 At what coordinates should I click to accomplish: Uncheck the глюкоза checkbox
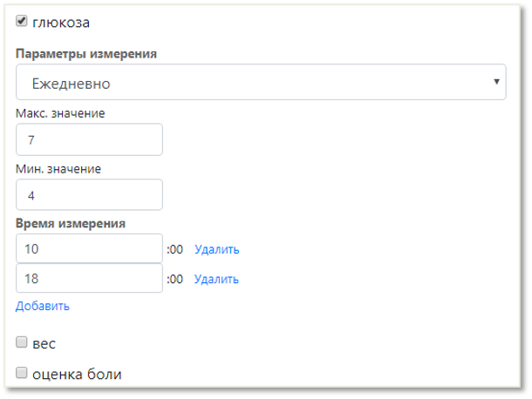[x=22, y=21]
